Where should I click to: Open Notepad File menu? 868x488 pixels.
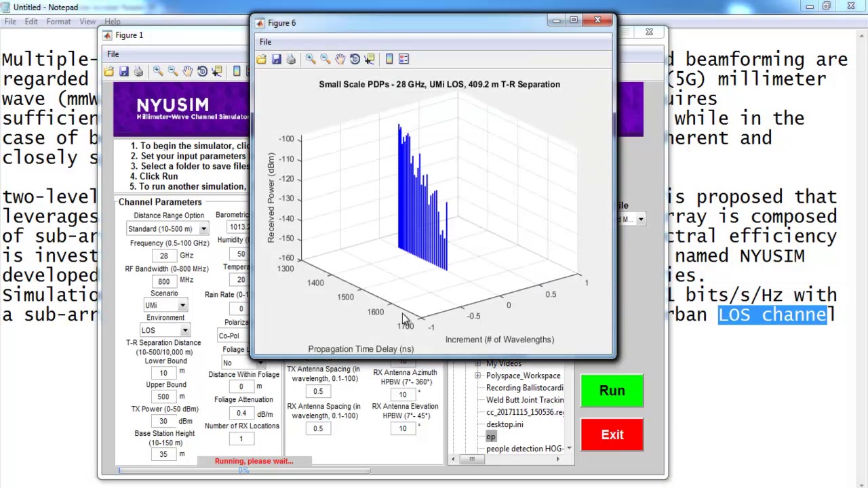click(x=10, y=22)
